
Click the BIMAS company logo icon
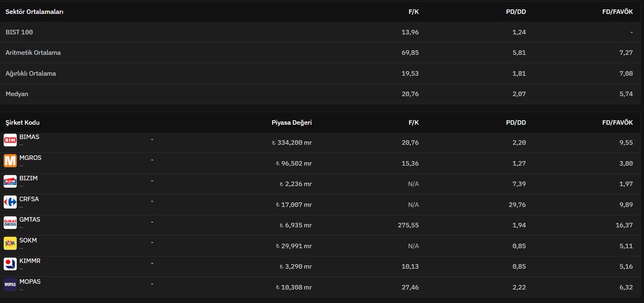tap(10, 140)
